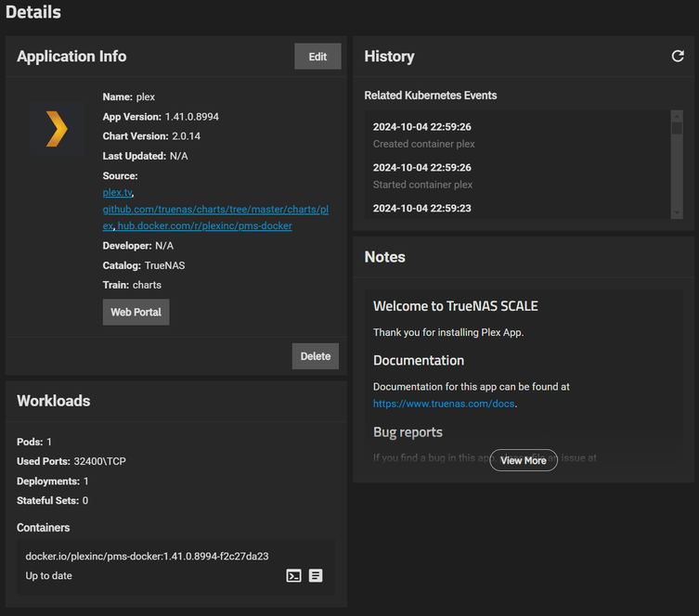Open the GitHub truenas charts link
This screenshot has width=699, height=616.
click(215, 210)
